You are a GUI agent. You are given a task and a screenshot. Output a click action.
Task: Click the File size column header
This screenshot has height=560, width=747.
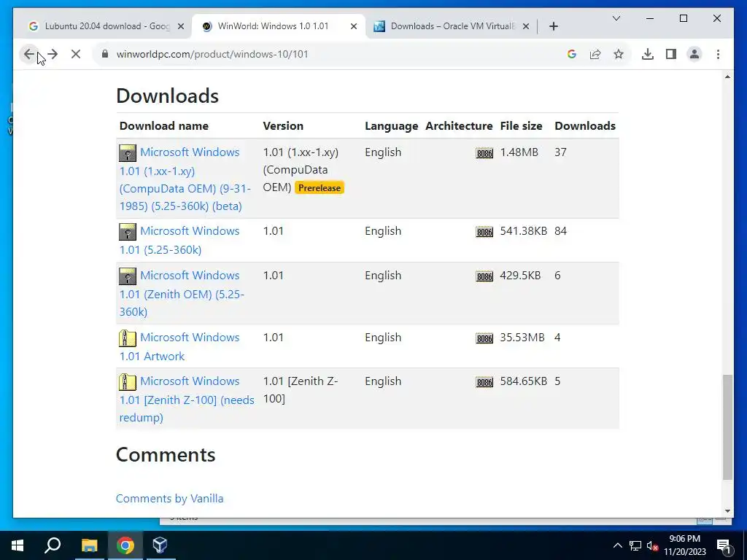click(521, 125)
